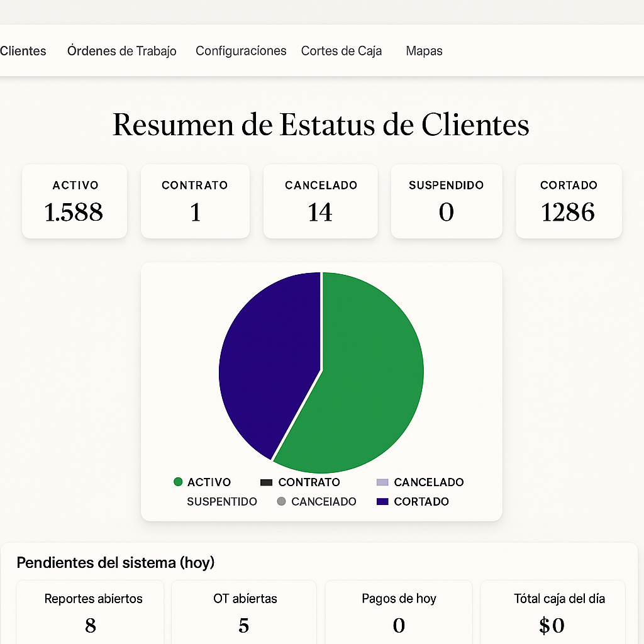Toggle the ACTIVO legend green dot
644x644 pixels.
(178, 482)
